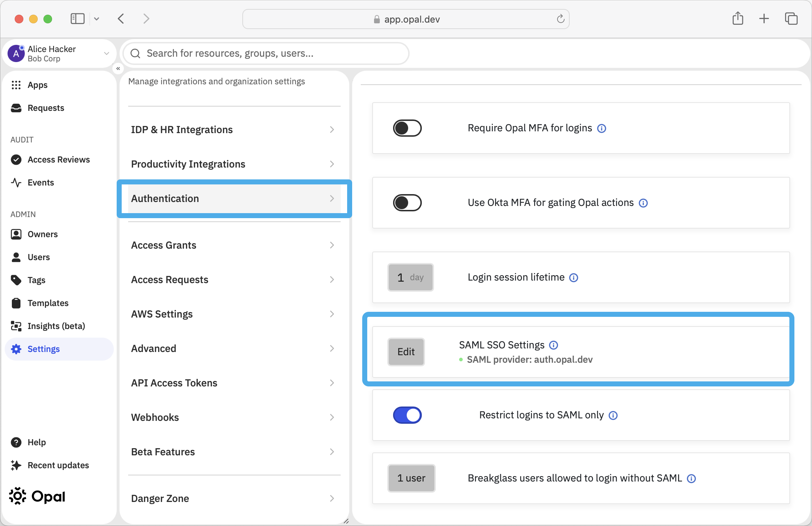Enable Use Okta MFA for gating toggle

[407, 203]
